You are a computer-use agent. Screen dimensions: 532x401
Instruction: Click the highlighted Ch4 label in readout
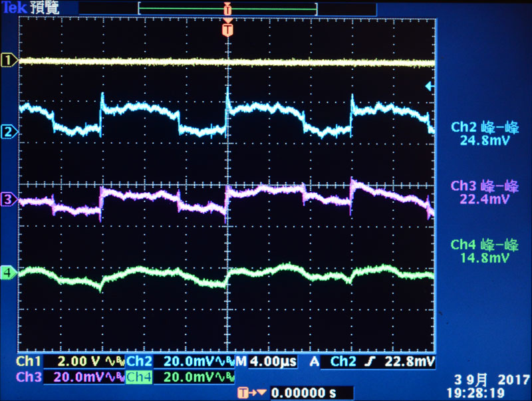[x=139, y=377]
